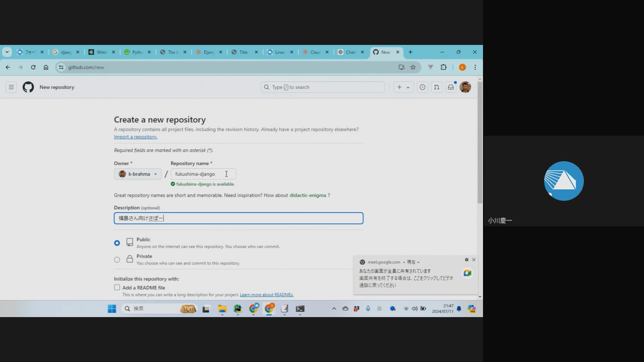Expand the create new plus dropdown
Image resolution: width=644 pixels, height=362 pixels.
tap(403, 87)
